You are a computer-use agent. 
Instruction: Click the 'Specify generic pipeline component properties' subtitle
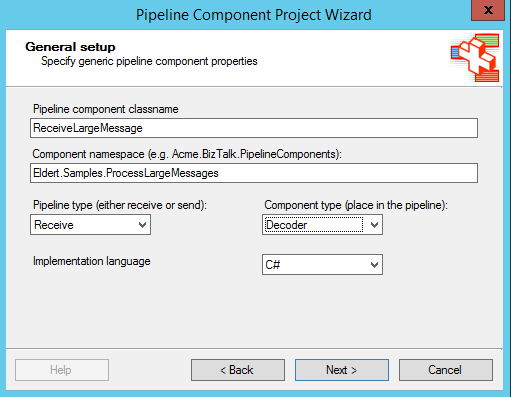149,61
